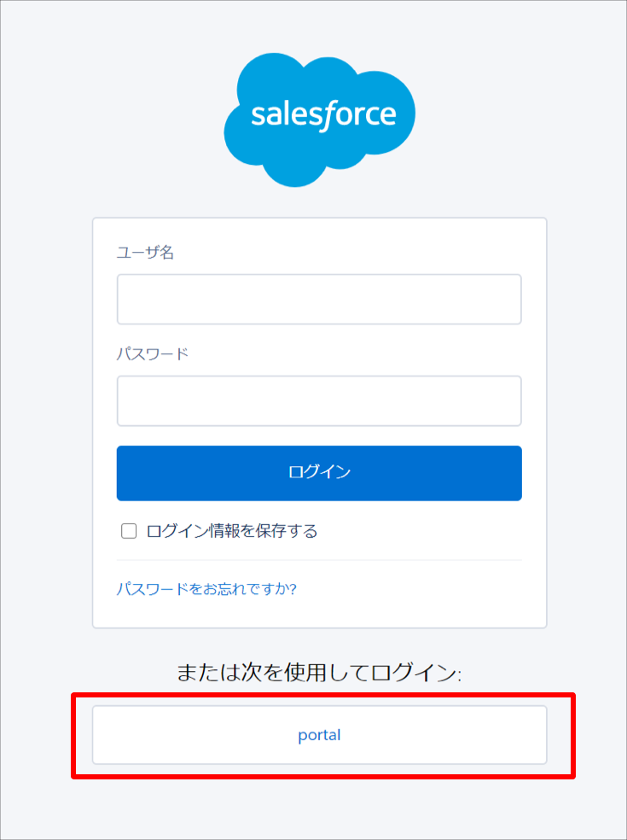Click the パスワード field label
The image size is (627, 840).
(x=153, y=353)
